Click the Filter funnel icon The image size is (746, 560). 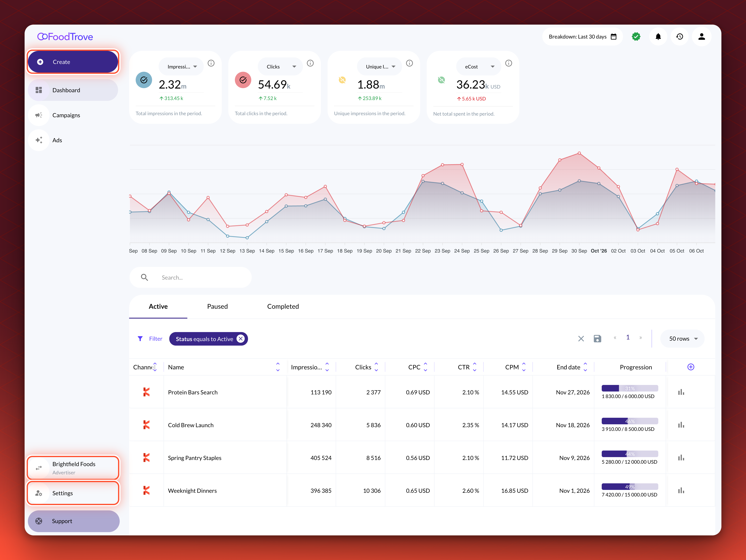click(x=140, y=338)
